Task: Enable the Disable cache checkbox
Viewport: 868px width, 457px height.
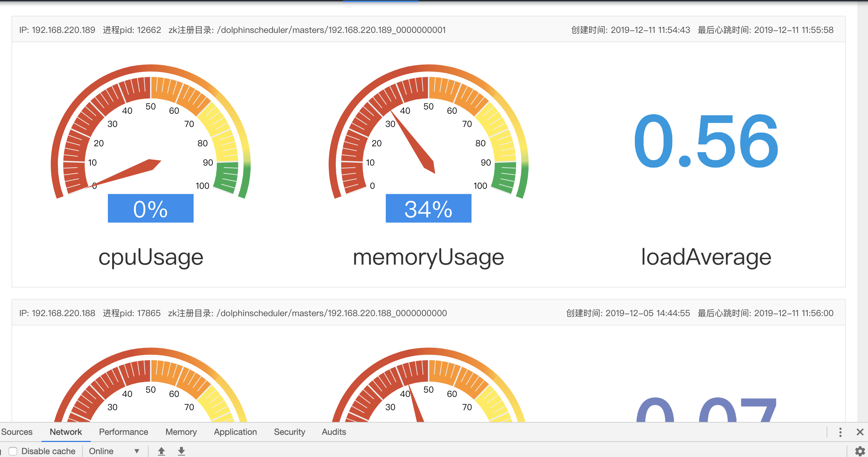Action: [13, 451]
